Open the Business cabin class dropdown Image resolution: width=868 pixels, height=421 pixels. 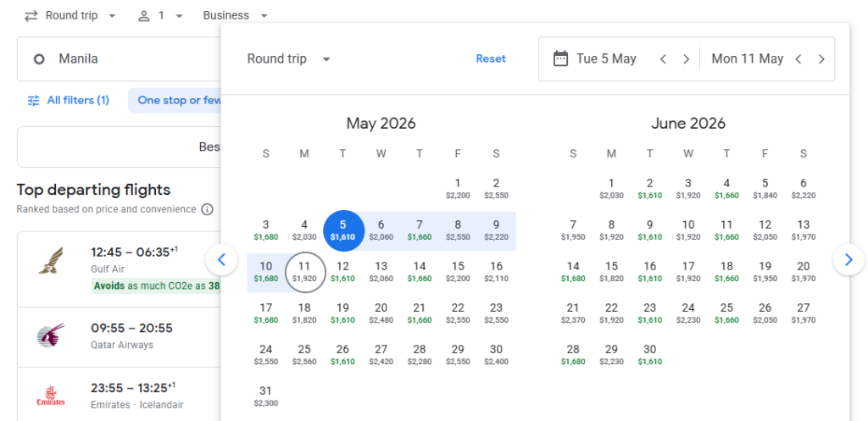coord(236,15)
